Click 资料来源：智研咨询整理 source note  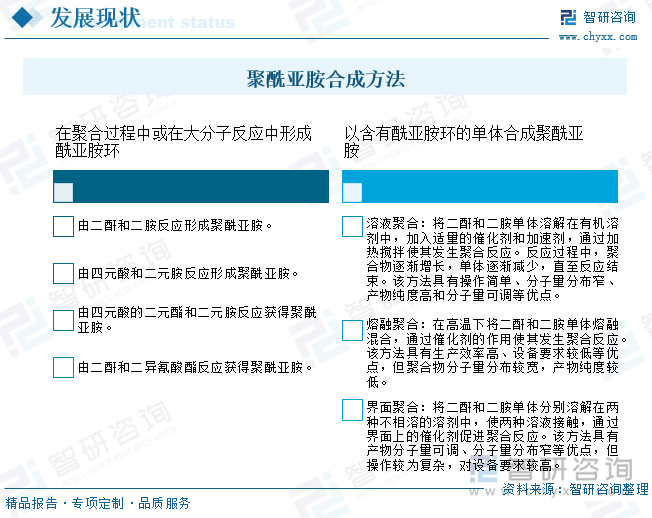(575, 489)
